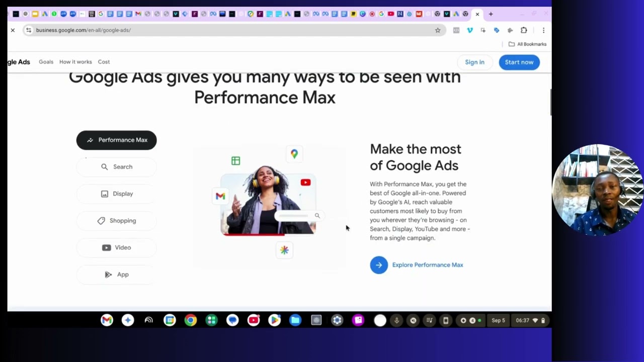Screen dimensions: 644x362
Task: Stop loading the page in Chrome
Action: (13, 30)
